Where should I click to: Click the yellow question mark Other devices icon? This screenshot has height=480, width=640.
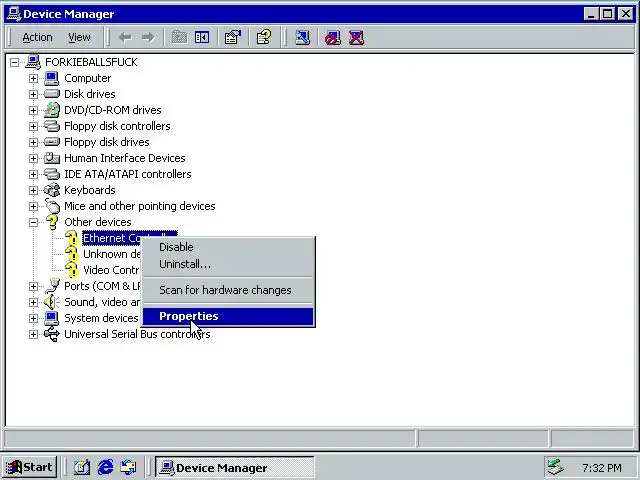pos(52,222)
